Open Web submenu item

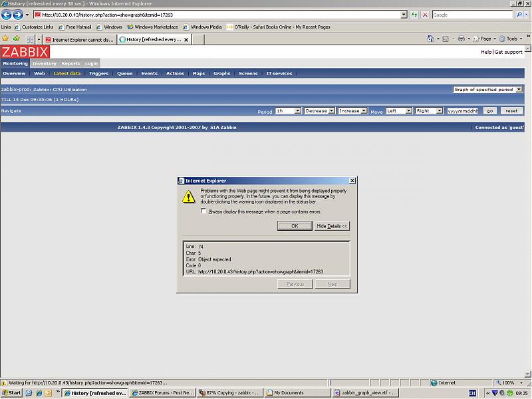[39, 73]
